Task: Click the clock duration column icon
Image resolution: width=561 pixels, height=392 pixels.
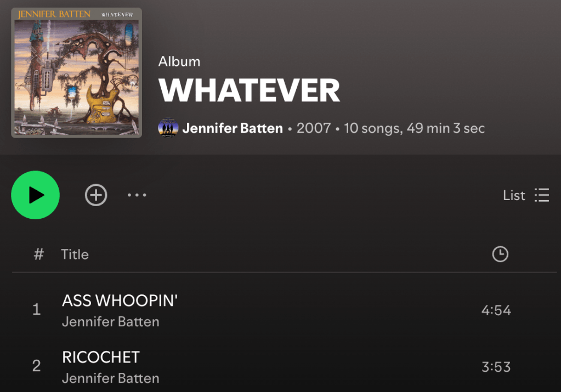Action: (x=500, y=254)
